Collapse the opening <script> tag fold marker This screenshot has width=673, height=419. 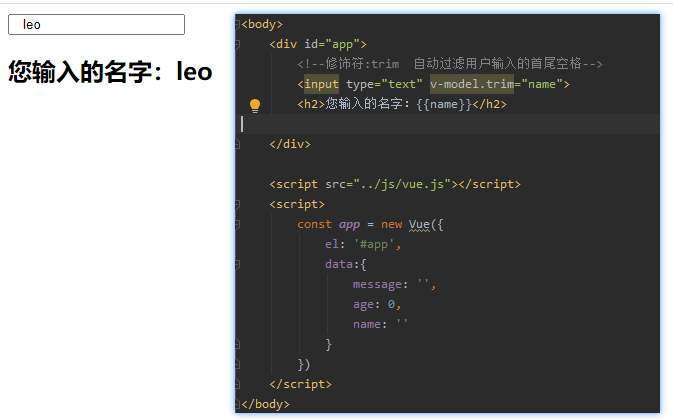click(237, 204)
